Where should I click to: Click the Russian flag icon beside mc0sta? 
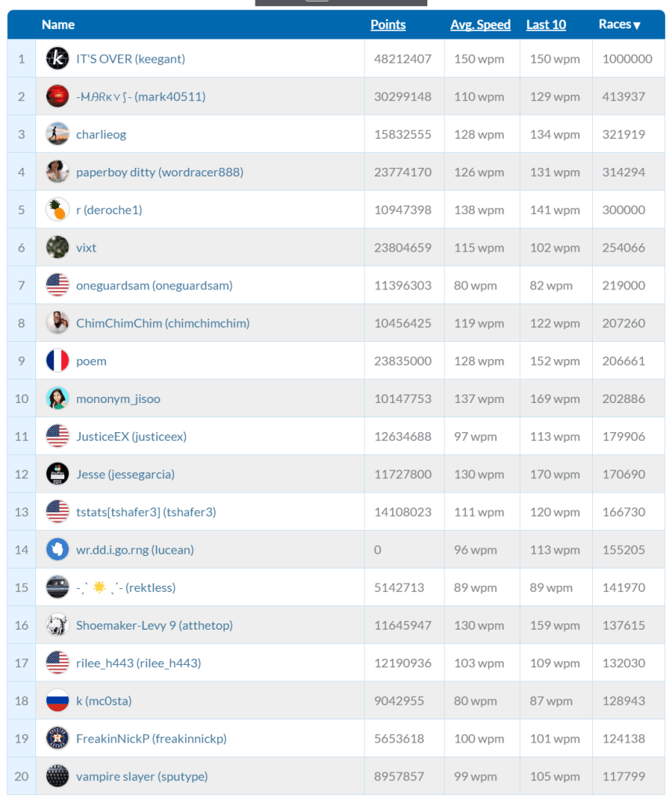pyautogui.click(x=57, y=701)
